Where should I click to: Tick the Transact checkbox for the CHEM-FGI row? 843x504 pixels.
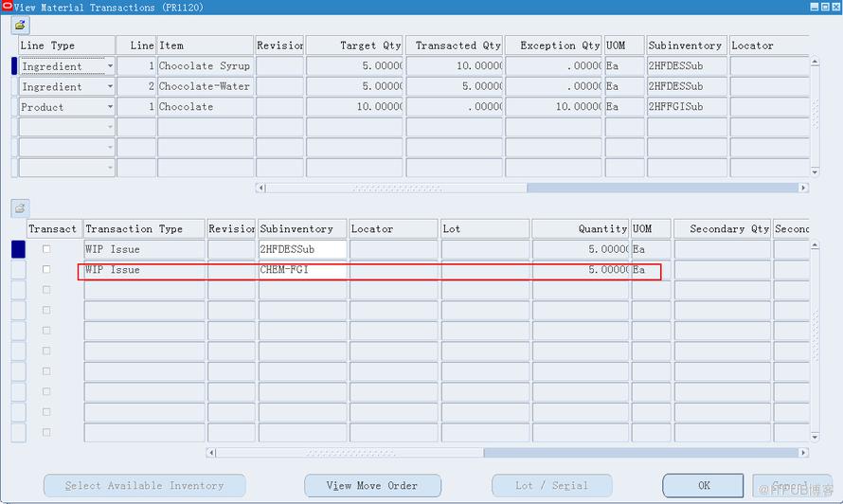46,269
